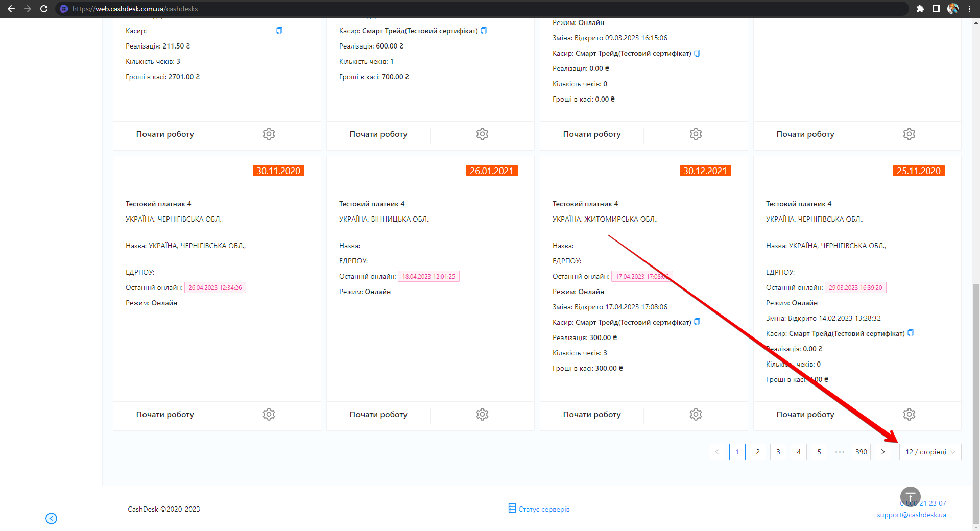Click Почати роботу on the 30.12.2021 card
This screenshot has width=980, height=531.
click(592, 415)
